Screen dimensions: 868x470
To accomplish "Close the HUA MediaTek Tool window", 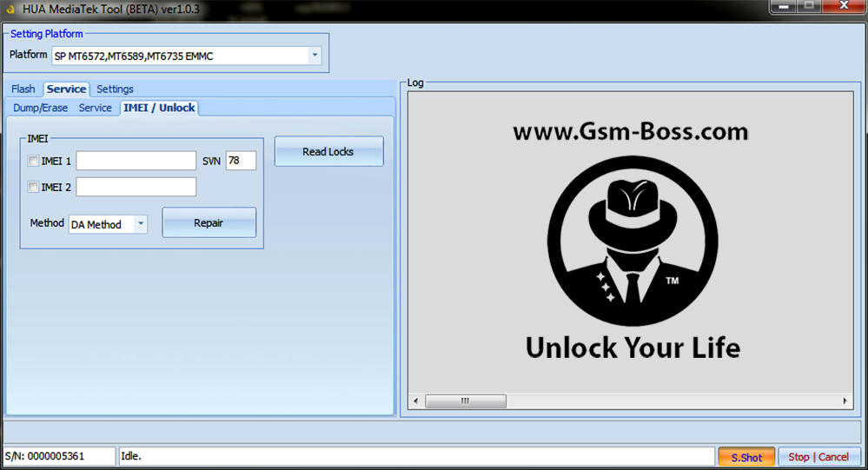I will (844, 6).
